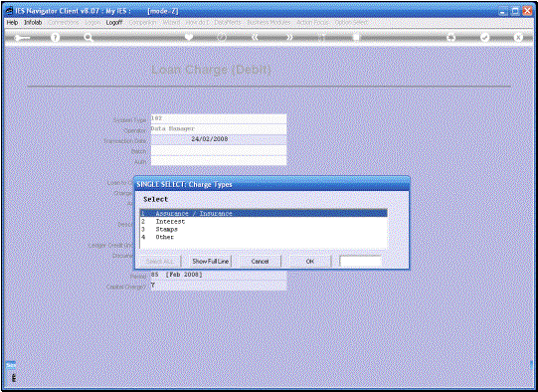The image size is (538, 392).
Task: Open the Infolab menu
Action: 33,22
